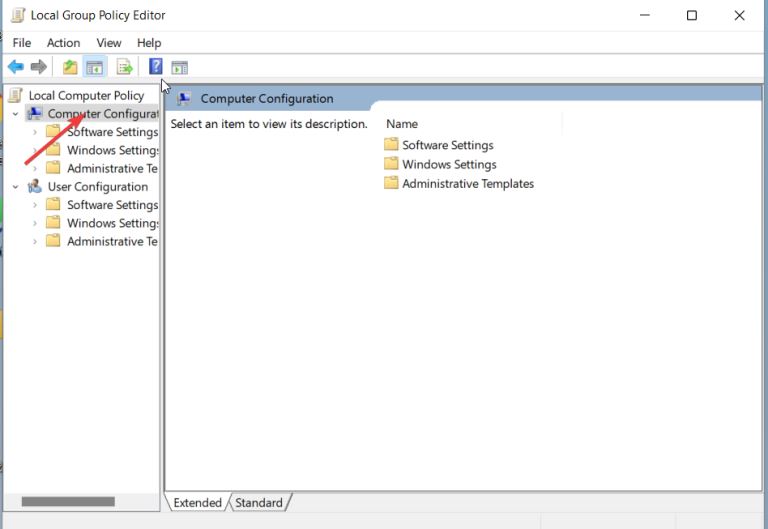Switch to the Standard tab
The width and height of the screenshot is (768, 529).
pyautogui.click(x=259, y=503)
